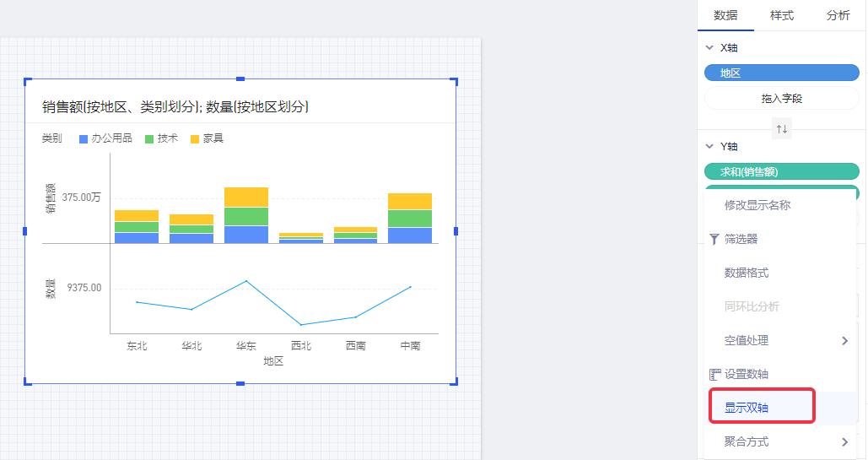This screenshot has height=460, width=868.
Task: Collapse the X轴 section chevron
Action: [x=709, y=48]
